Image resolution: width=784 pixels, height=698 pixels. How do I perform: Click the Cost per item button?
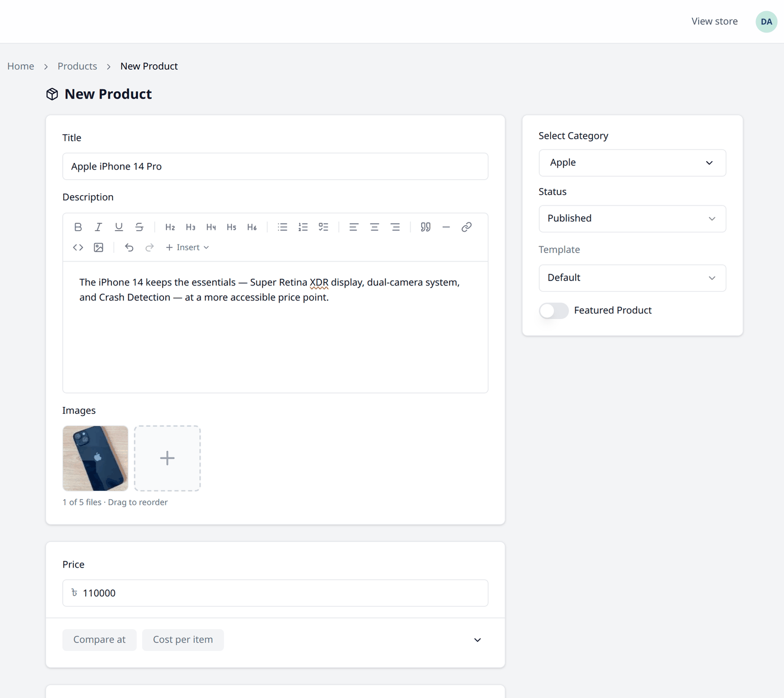point(183,640)
